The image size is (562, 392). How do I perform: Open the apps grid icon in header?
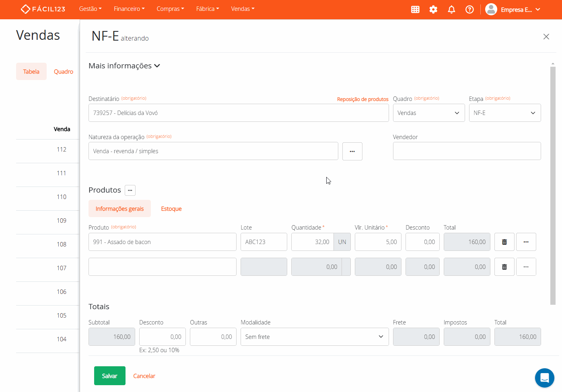[415, 9]
